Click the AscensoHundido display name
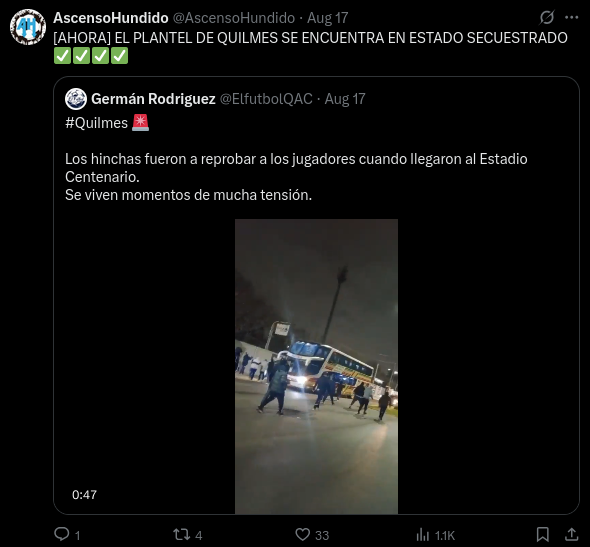The image size is (590, 547). [111, 18]
